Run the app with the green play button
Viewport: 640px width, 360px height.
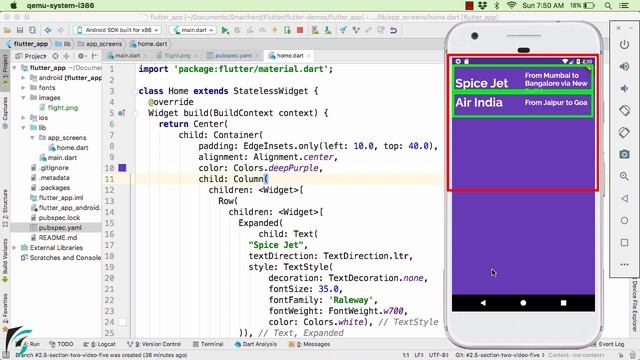click(x=224, y=30)
